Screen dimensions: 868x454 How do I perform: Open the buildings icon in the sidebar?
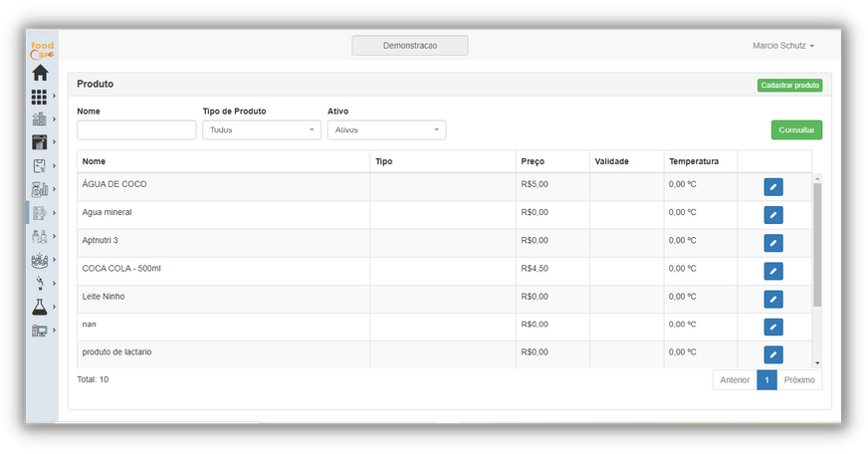[39, 119]
